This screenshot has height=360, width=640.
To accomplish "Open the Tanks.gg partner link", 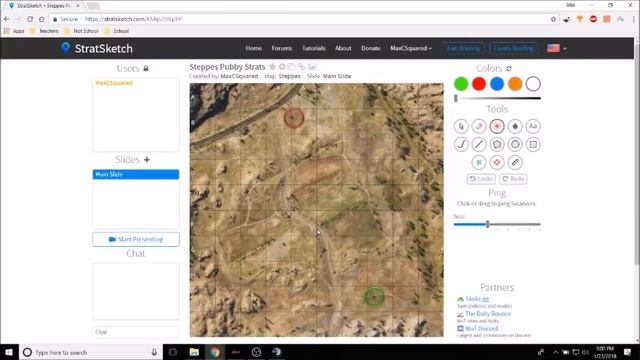I will [477, 299].
